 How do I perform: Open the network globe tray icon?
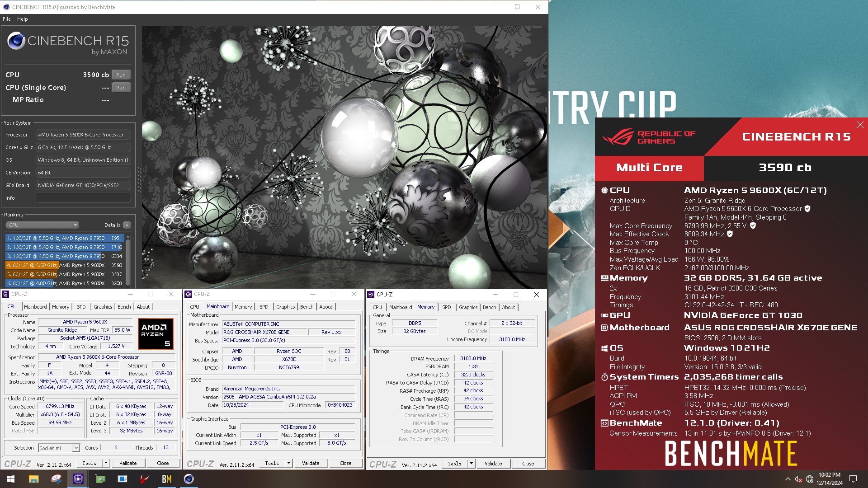(x=810, y=479)
